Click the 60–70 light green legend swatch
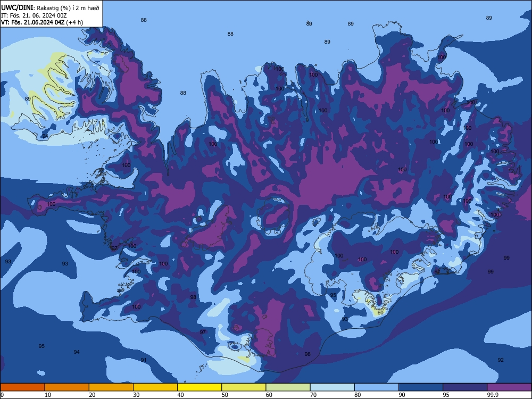Image resolution: width=532 pixels, height=399 pixels. 288,387
